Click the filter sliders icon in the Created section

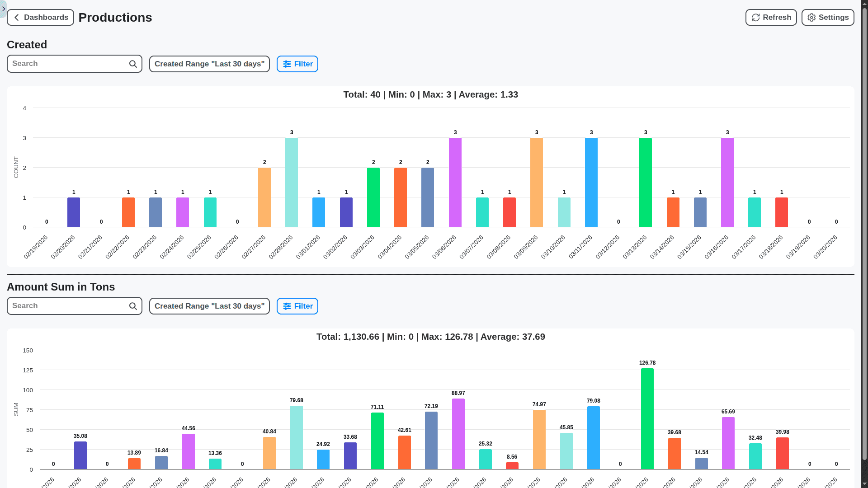(x=287, y=64)
